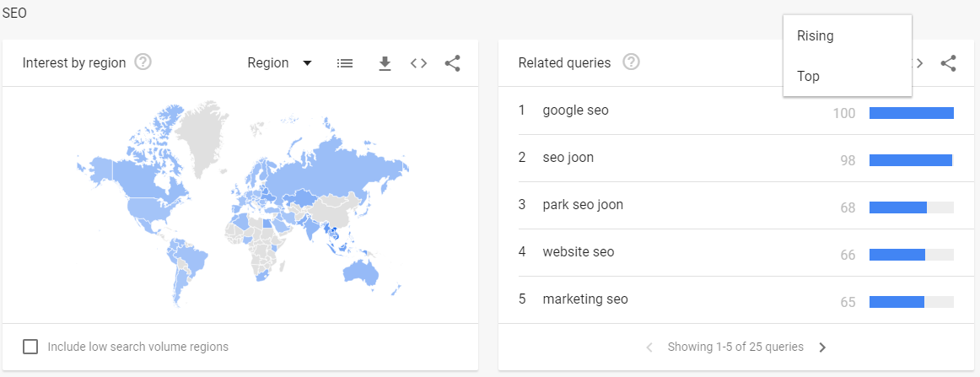Expand the Region dropdown
Viewport: 980px width, 377px height.
[x=279, y=63]
